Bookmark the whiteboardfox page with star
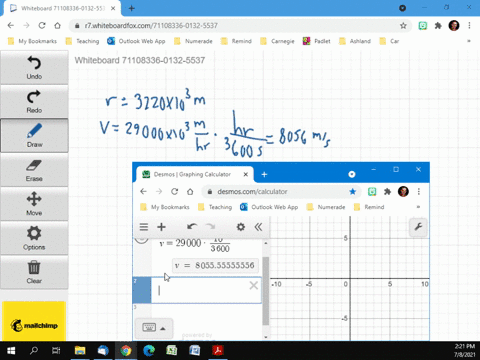The image size is (480, 360). (x=403, y=26)
